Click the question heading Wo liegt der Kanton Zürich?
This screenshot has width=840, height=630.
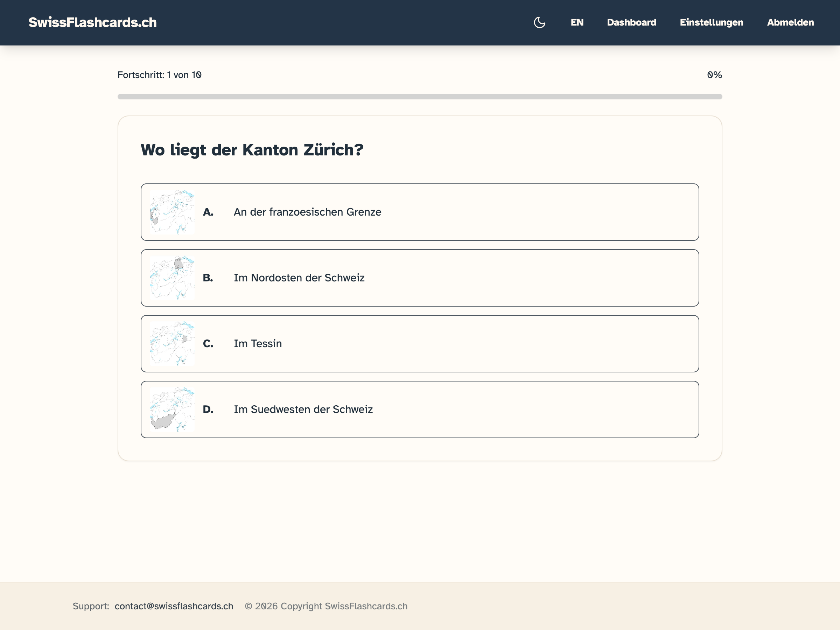(252, 150)
